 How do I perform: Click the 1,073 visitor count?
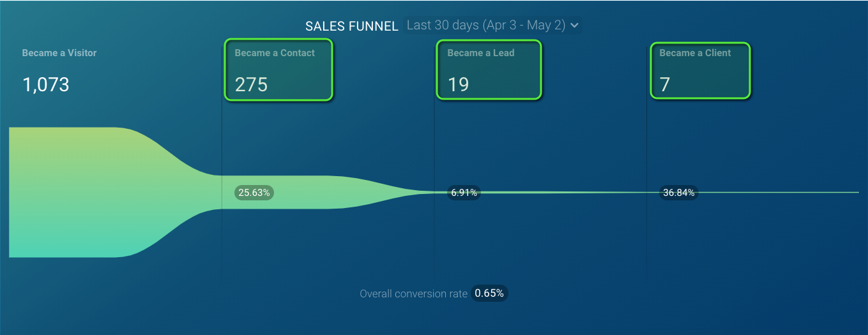tap(46, 84)
